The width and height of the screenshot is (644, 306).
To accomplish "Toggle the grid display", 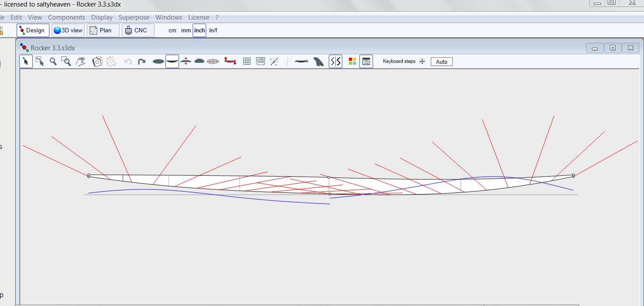I will tap(247, 62).
